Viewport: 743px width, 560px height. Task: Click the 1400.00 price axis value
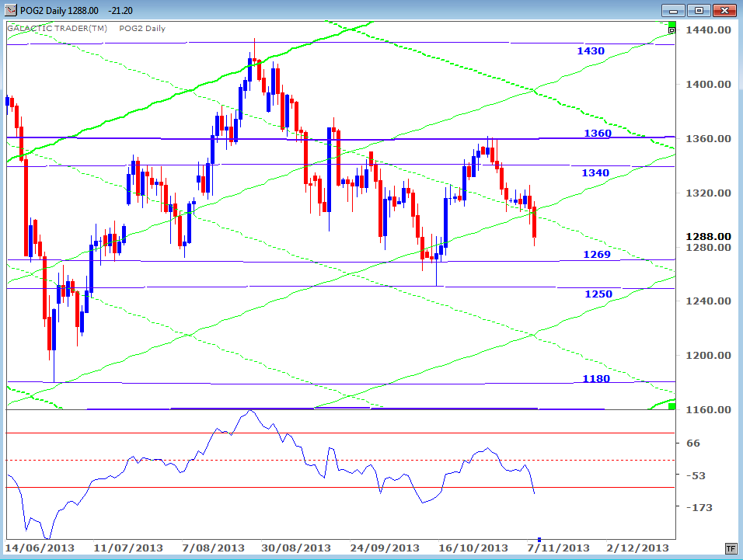pos(708,84)
